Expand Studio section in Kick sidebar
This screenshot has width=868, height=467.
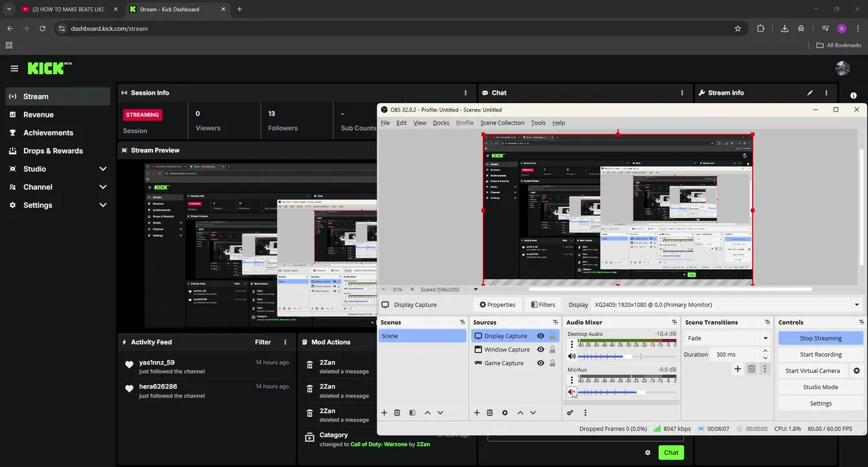coord(102,169)
